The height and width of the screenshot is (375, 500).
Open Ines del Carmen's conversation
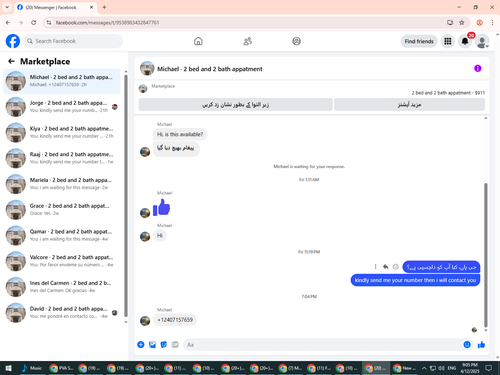coord(62,287)
